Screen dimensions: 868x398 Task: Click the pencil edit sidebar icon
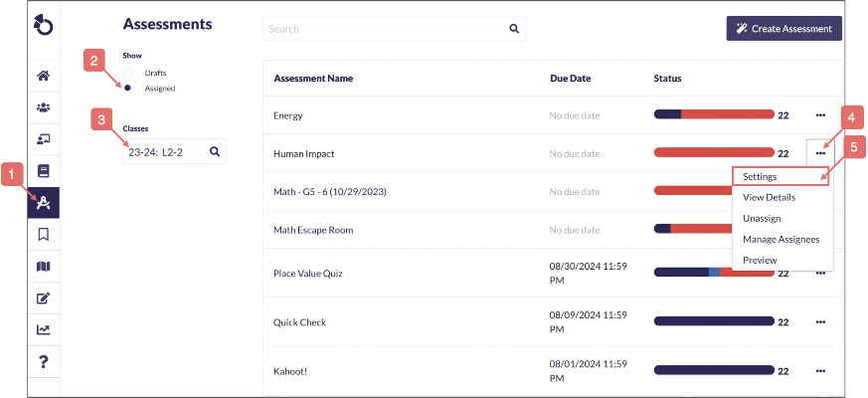(43, 298)
